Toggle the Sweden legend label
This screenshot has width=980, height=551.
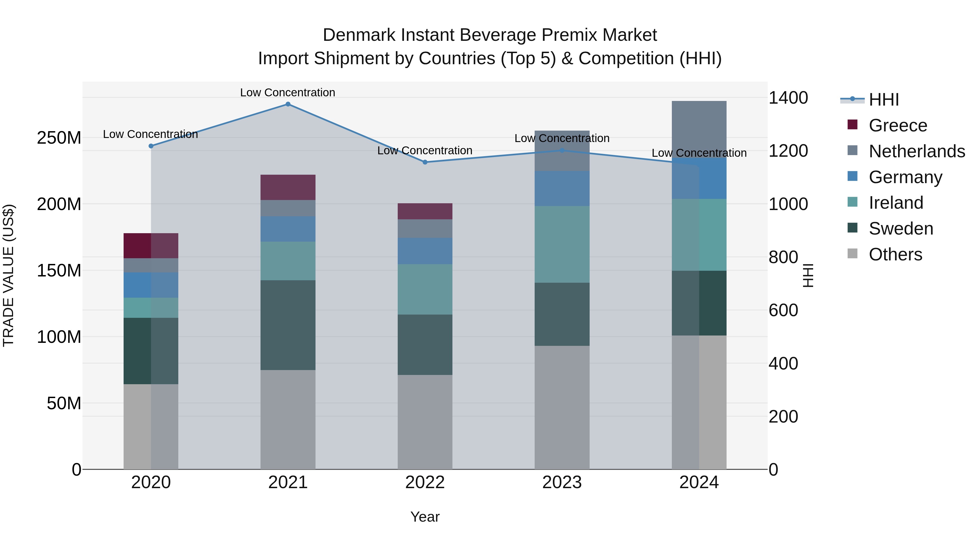point(901,229)
